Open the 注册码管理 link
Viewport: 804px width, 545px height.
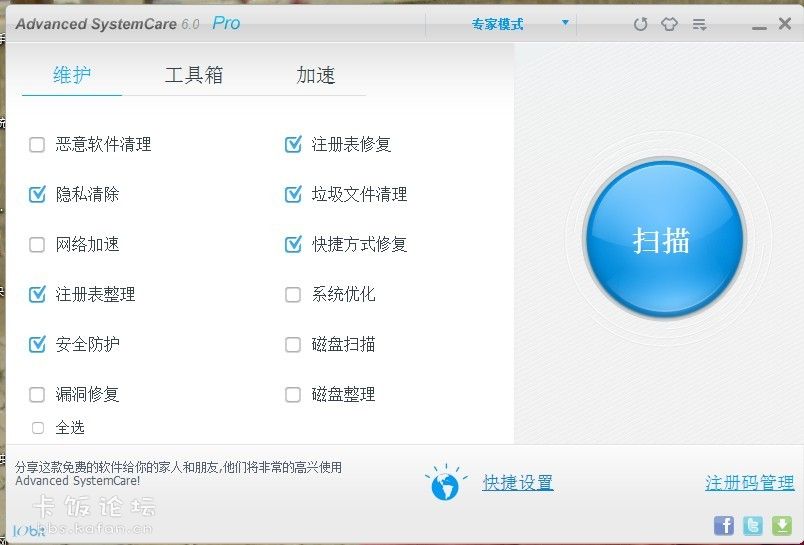pyautogui.click(x=750, y=482)
